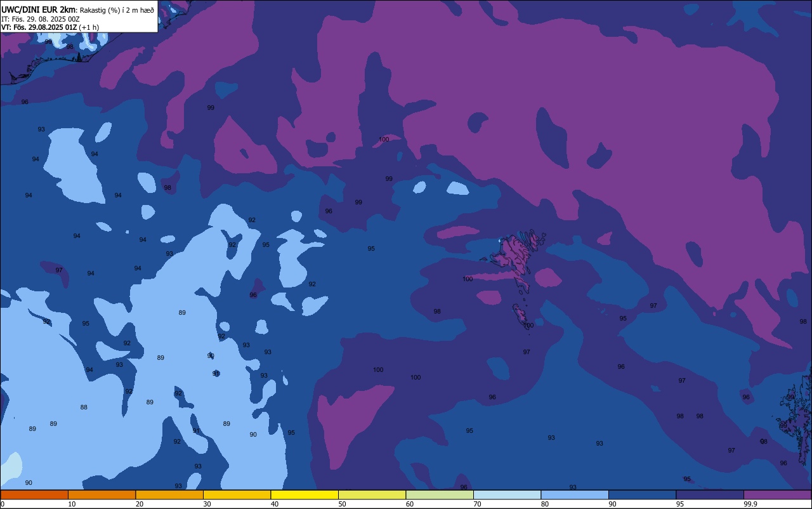Click the '50' legend tick label

(x=342, y=504)
